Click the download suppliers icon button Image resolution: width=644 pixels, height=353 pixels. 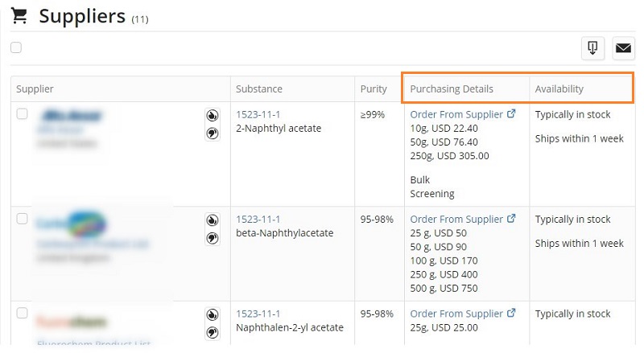(592, 48)
